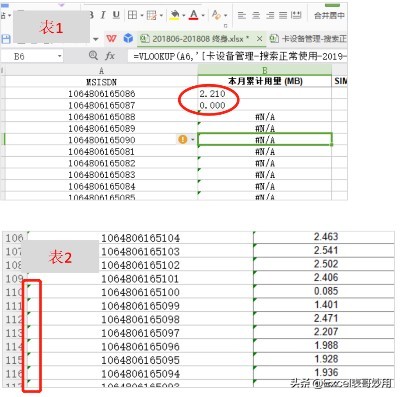Screen dimensions: 400x397
Task: Select #N/A cell beside 1064806165088
Action: (x=265, y=117)
